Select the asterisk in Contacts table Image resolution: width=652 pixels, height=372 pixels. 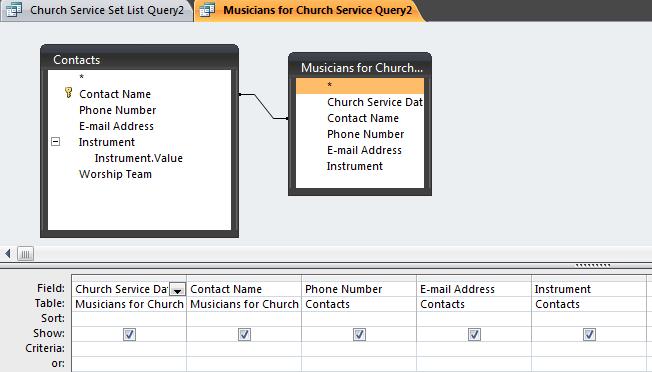point(82,77)
